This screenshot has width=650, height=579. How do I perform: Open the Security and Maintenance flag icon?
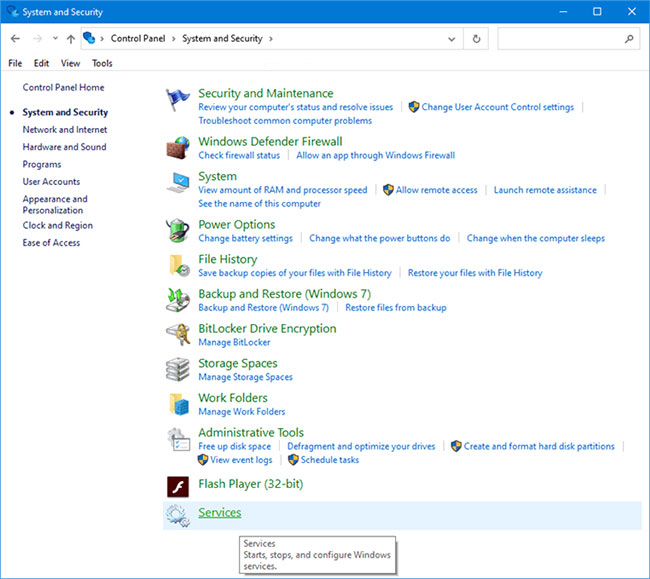point(178,100)
